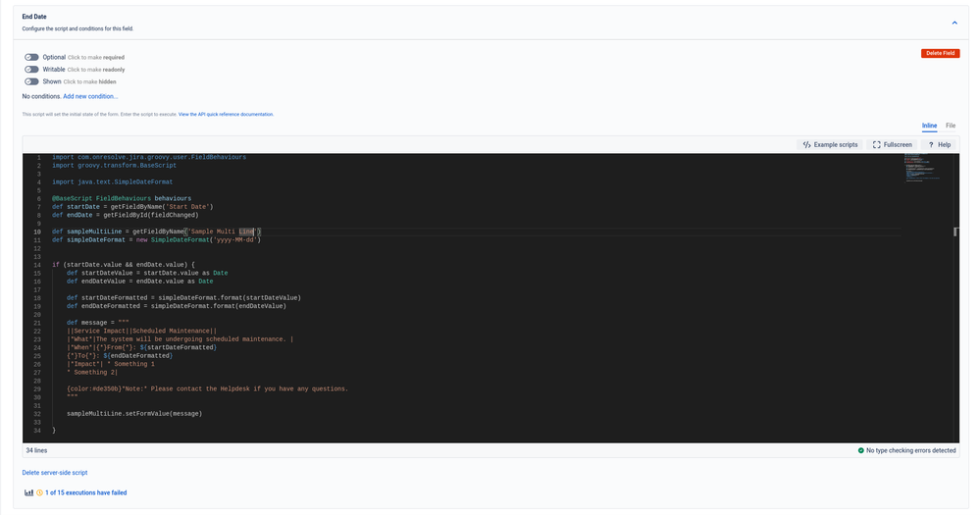Click Delete server-side script link
The width and height of the screenshot is (980, 515).
(x=54, y=473)
